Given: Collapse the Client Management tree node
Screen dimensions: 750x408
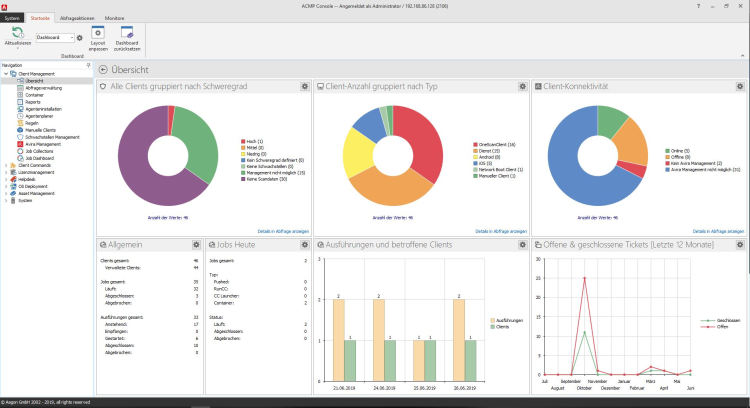Looking at the screenshot, I should coord(6,74).
